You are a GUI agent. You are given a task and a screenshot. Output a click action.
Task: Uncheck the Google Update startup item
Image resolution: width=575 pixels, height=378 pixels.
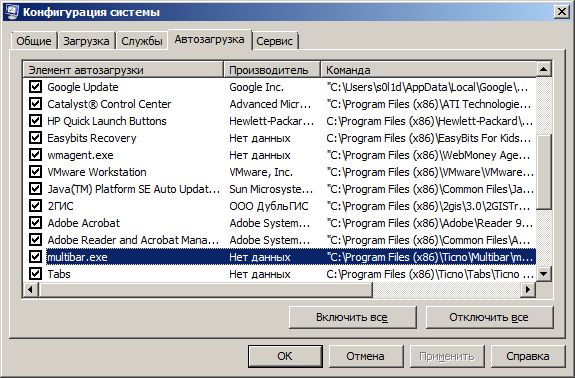click(35, 87)
